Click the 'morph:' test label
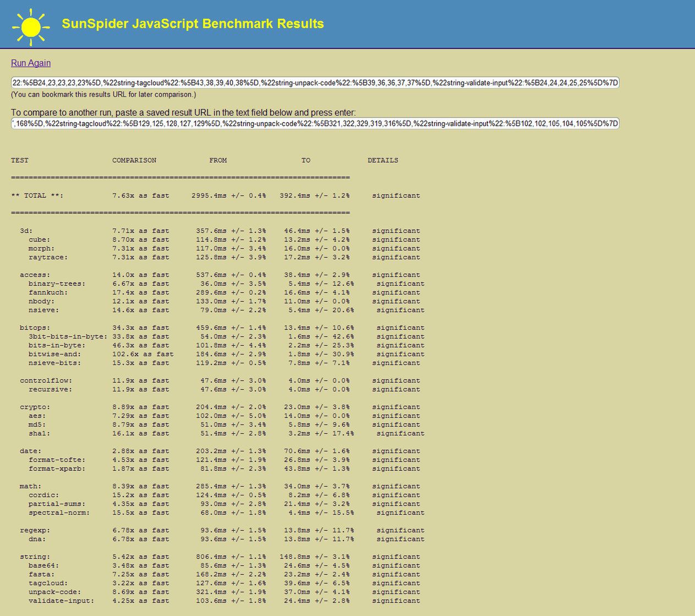 pos(42,249)
